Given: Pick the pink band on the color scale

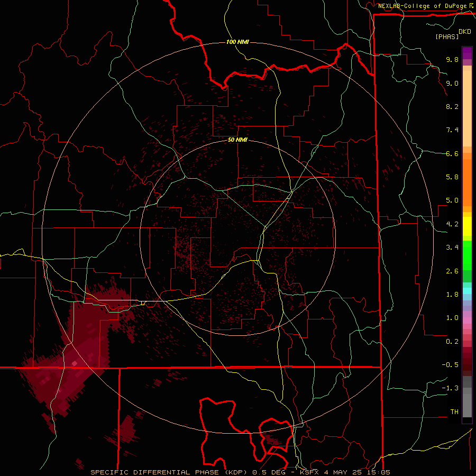Looking at the screenshot, I should pyautogui.click(x=467, y=321).
